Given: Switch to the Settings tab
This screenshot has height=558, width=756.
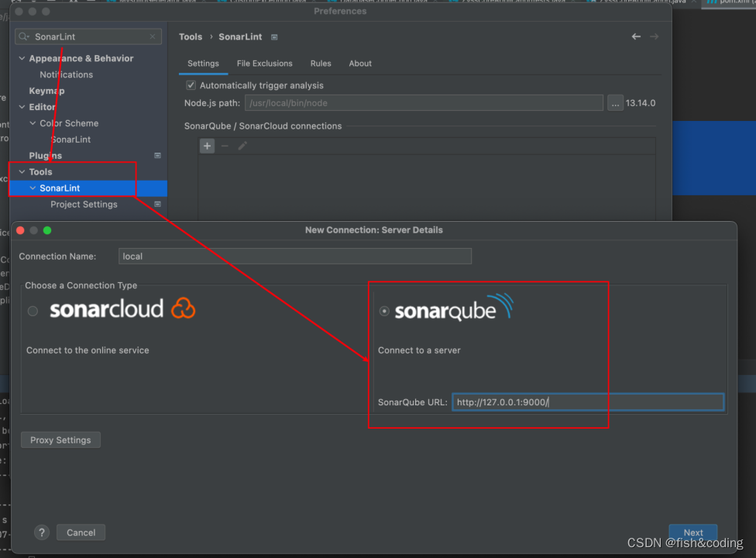Looking at the screenshot, I should 203,64.
